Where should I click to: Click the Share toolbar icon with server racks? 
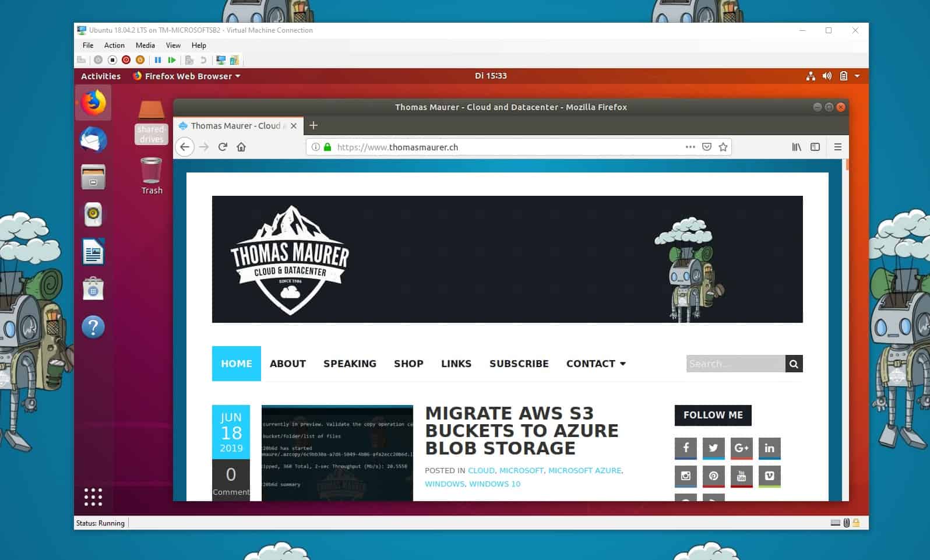234,60
